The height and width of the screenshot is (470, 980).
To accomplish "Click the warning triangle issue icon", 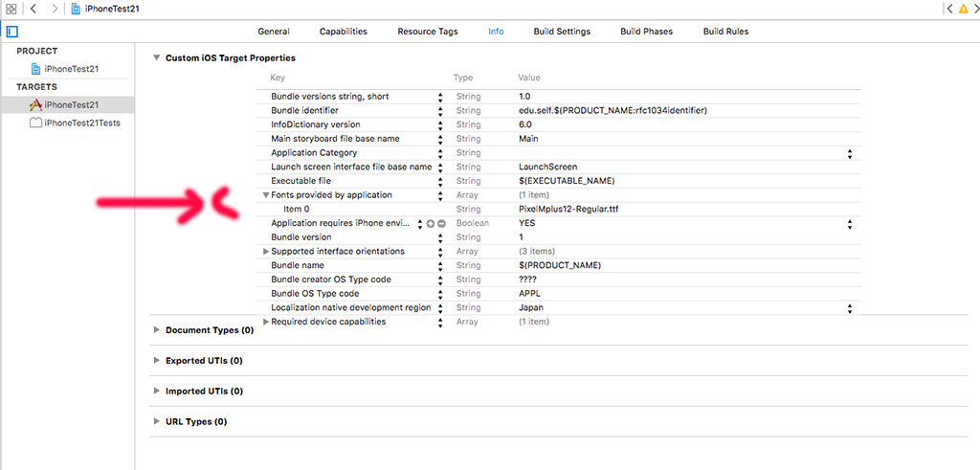I will (x=964, y=8).
